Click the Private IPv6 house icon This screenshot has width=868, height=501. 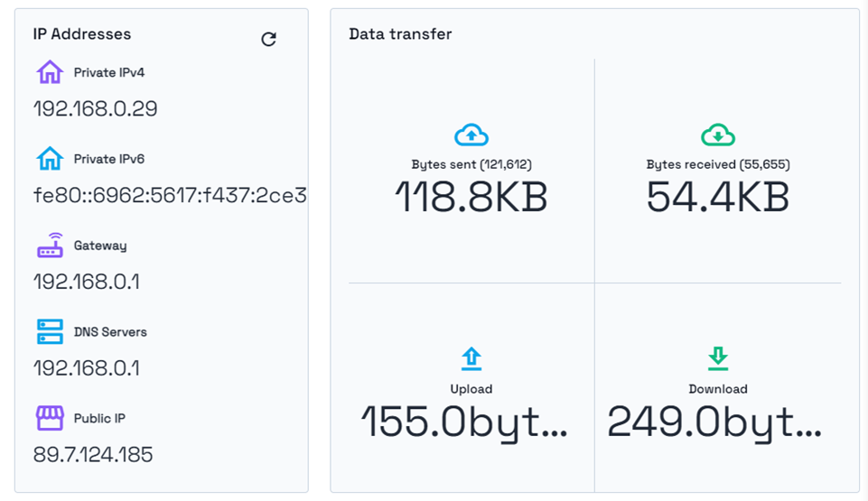(50, 158)
